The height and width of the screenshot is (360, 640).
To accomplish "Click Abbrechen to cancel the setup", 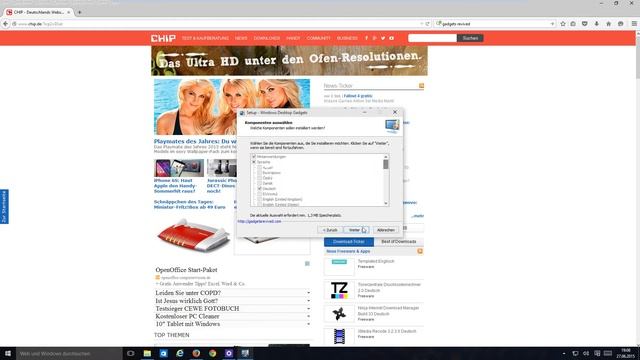I will [x=386, y=230].
